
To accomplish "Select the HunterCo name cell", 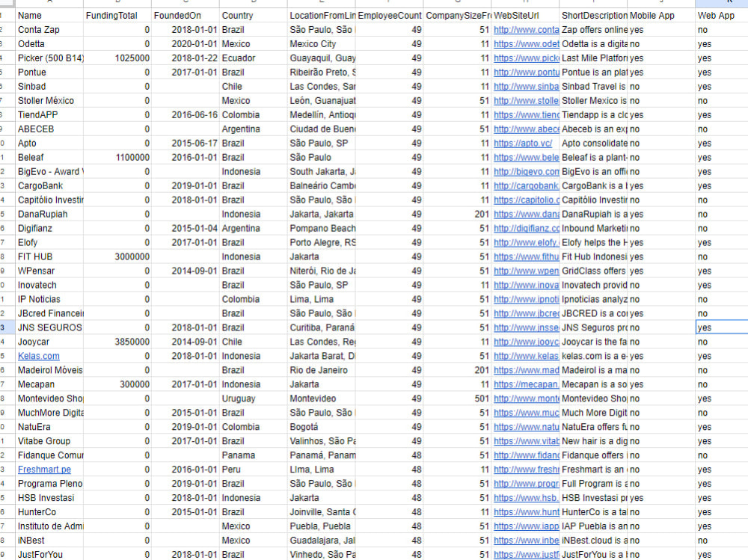I will (49, 512).
